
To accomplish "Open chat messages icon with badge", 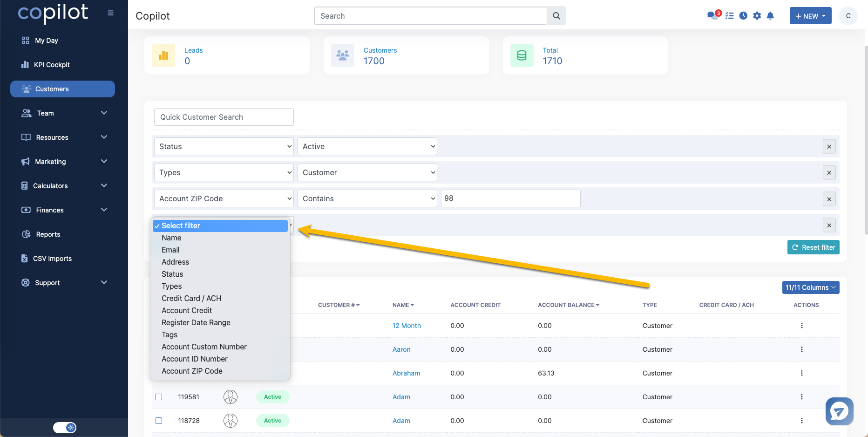I will click(713, 15).
